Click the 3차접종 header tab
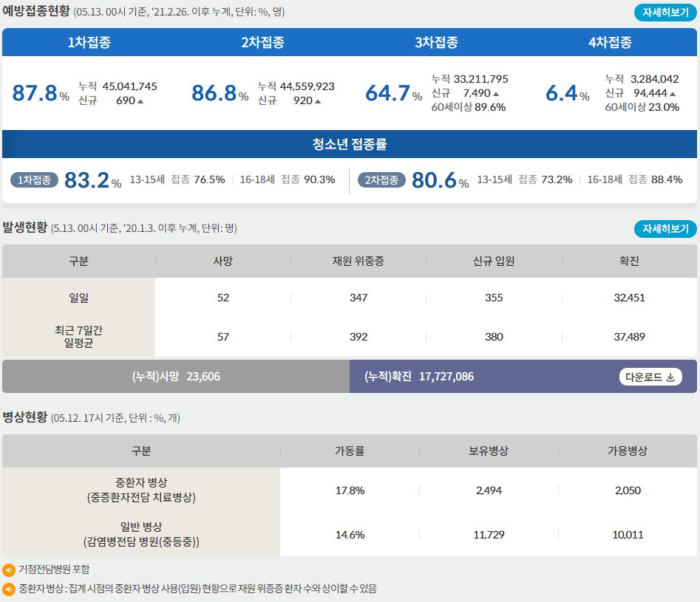This screenshot has height=602, width=700. point(436,42)
